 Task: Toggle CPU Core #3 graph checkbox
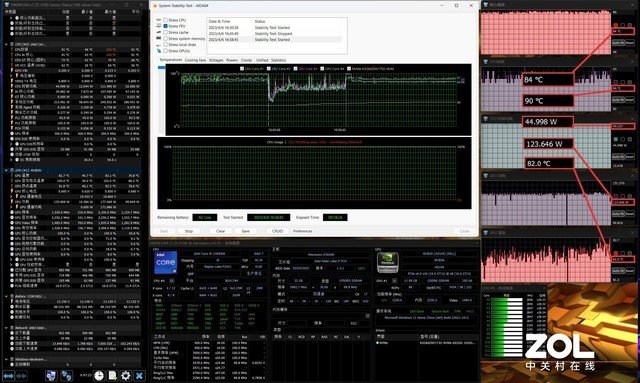(296, 69)
